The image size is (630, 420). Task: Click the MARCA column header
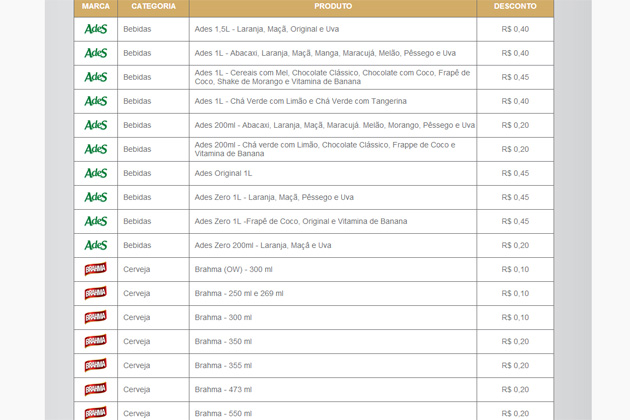(96, 6)
